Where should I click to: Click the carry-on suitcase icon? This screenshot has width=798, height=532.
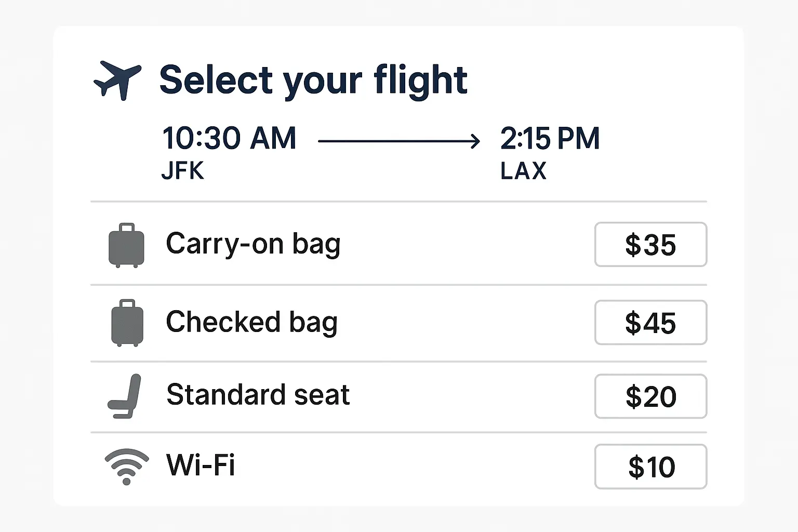point(126,245)
